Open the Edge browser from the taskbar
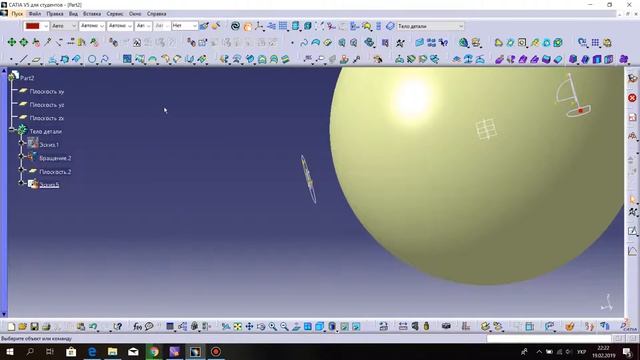The width and height of the screenshot is (640, 360). [x=92, y=351]
